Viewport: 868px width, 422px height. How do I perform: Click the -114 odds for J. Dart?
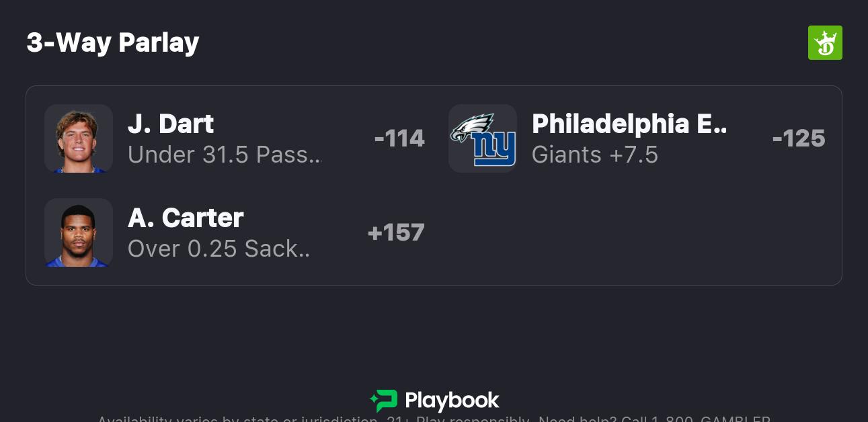pos(399,138)
